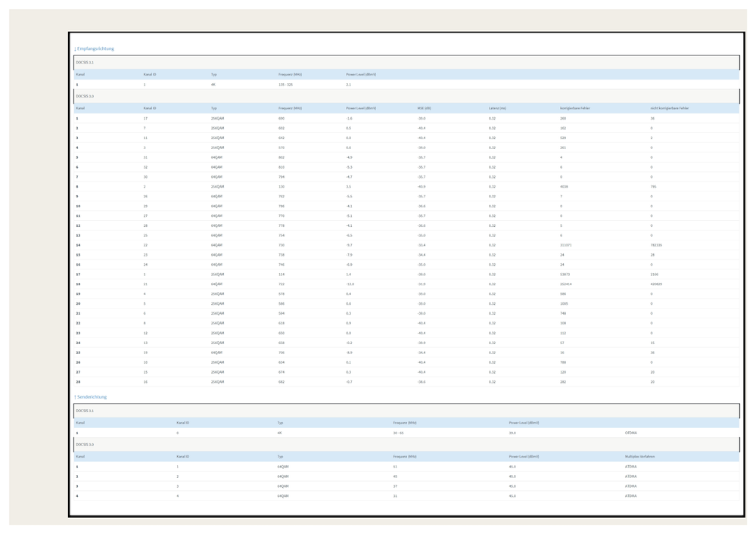
Task: Click the 'nicht korrigierbare Fehler' column header
Action: click(669, 108)
